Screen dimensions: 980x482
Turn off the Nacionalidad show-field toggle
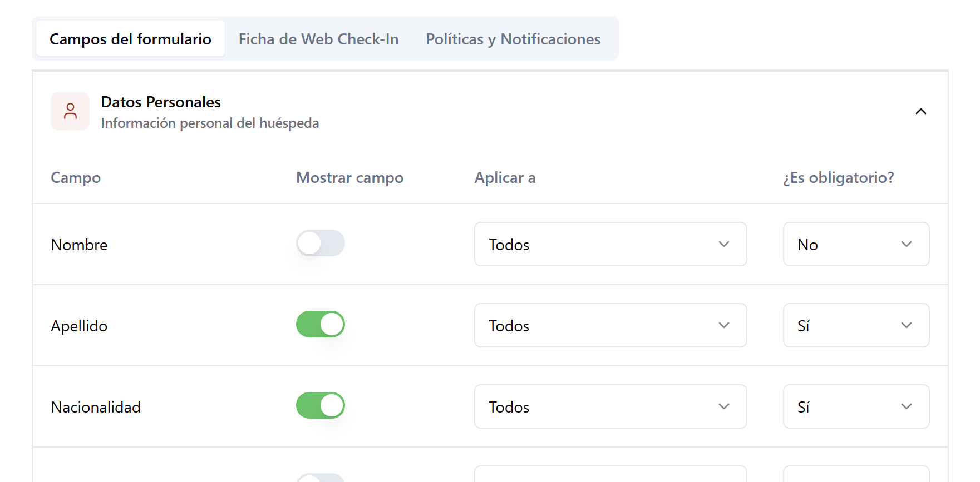321,406
